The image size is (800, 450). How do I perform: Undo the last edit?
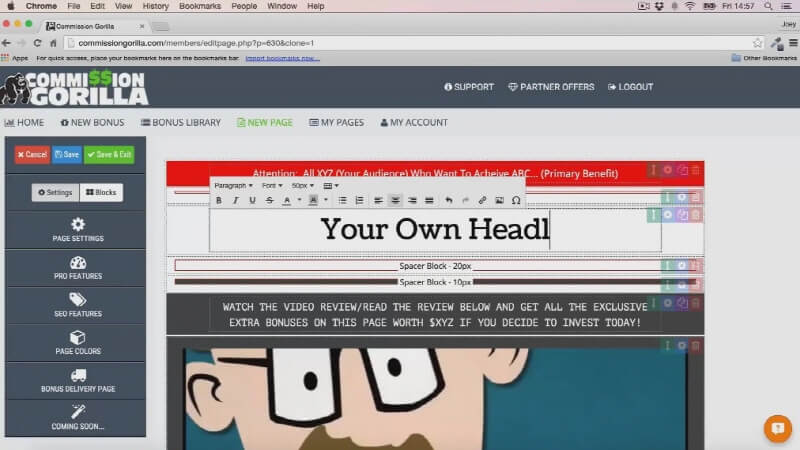pos(448,201)
